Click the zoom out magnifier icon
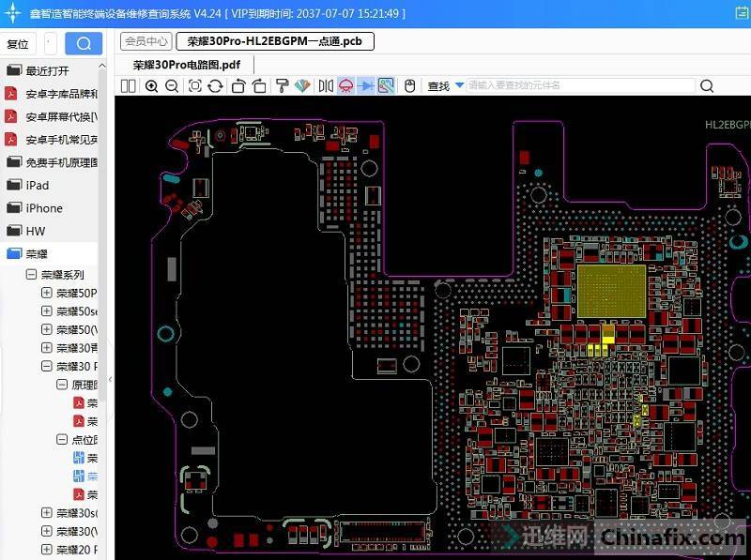Viewport: 751px width, 560px height. click(x=172, y=86)
